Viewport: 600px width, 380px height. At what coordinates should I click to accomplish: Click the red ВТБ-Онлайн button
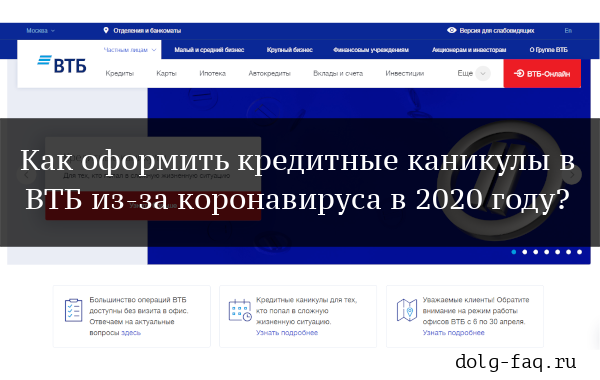[x=542, y=73]
